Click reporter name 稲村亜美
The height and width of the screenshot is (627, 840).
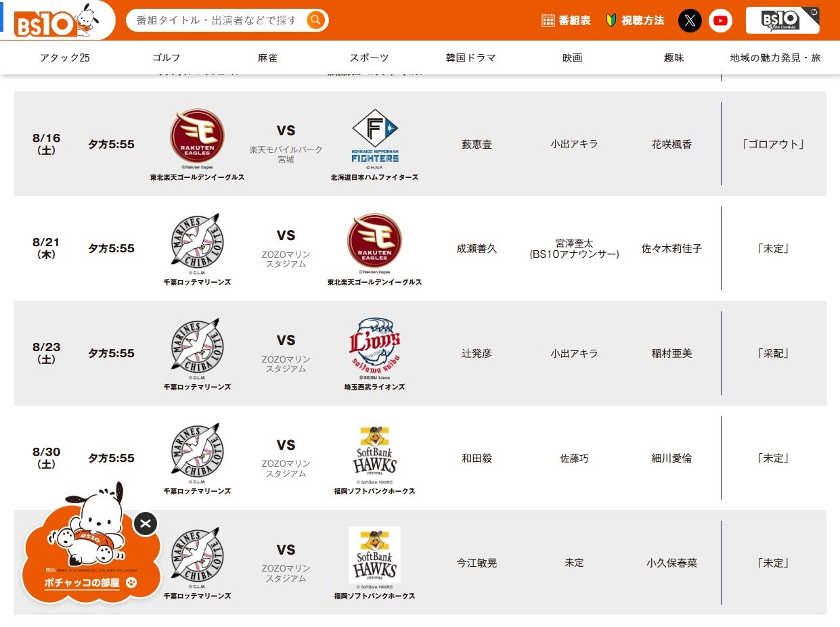click(671, 353)
